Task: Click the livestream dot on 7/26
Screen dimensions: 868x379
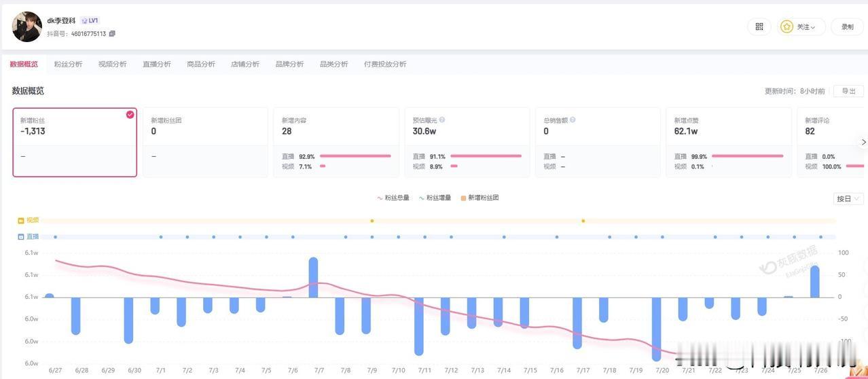Action: point(820,237)
